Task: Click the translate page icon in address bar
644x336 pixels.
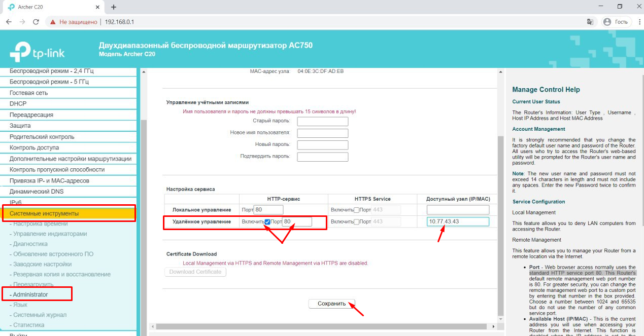Action: tap(590, 22)
